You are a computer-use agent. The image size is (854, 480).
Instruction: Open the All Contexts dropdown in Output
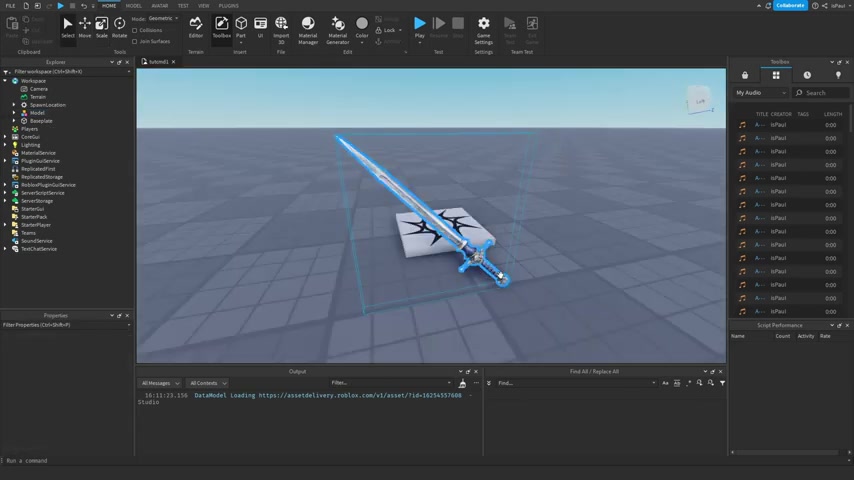click(x=208, y=383)
